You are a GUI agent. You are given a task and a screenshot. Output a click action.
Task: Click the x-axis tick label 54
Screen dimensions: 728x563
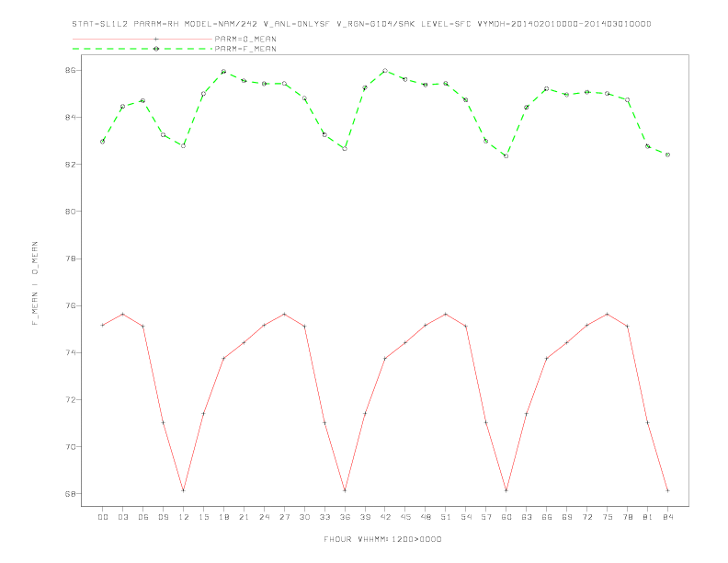(466, 517)
